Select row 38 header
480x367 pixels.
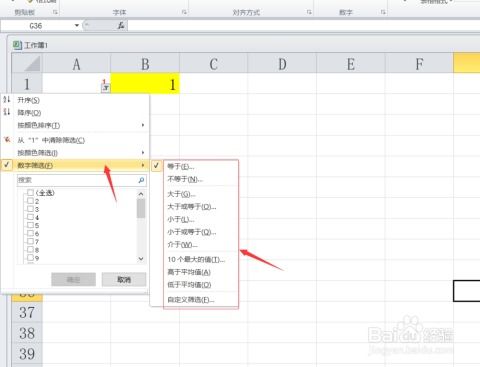click(x=27, y=333)
